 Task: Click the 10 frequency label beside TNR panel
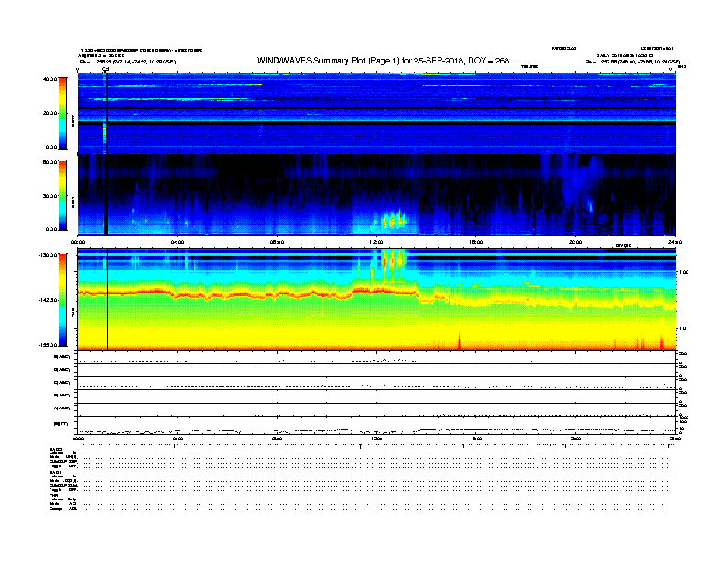point(682,328)
